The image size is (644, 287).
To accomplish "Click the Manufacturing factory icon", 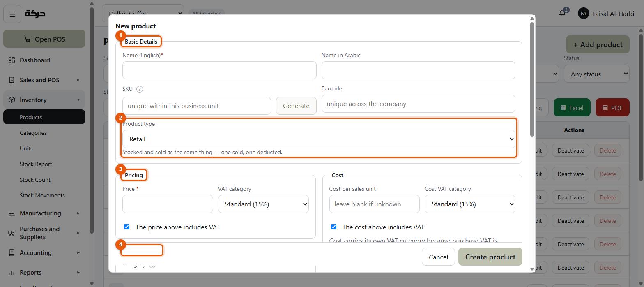I will (x=11, y=213).
